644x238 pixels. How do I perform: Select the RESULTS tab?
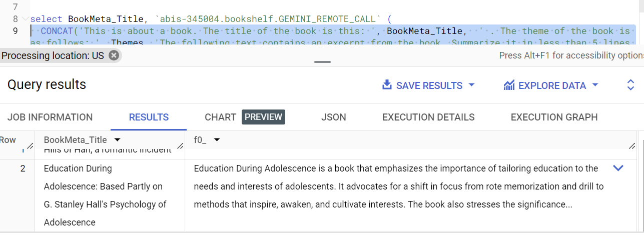click(149, 117)
